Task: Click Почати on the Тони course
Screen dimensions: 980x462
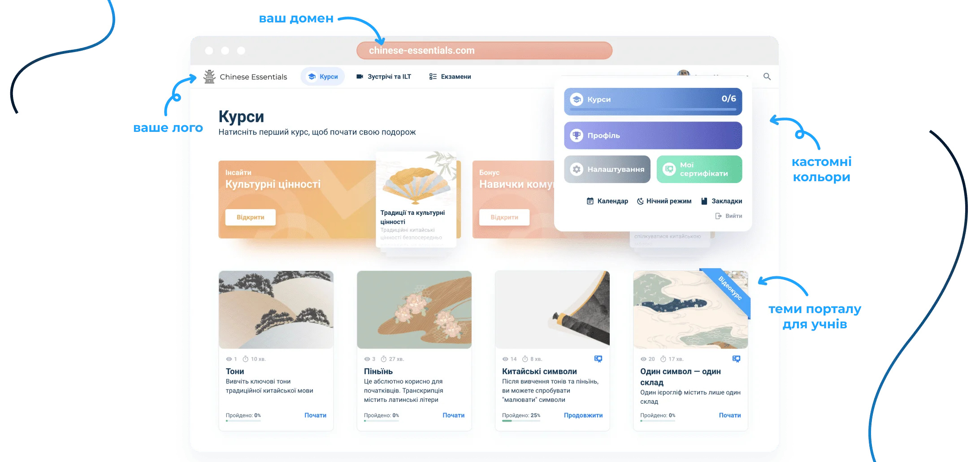Action: coord(315,415)
